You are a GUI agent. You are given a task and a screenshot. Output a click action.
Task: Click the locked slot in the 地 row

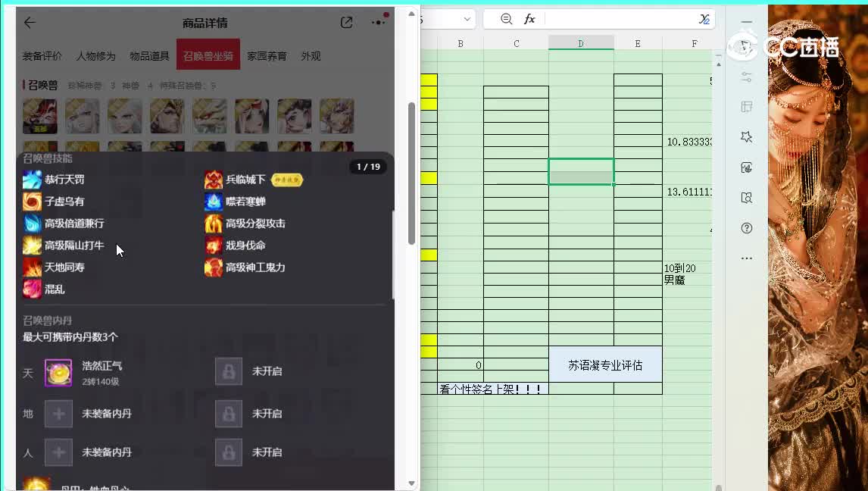click(x=229, y=414)
